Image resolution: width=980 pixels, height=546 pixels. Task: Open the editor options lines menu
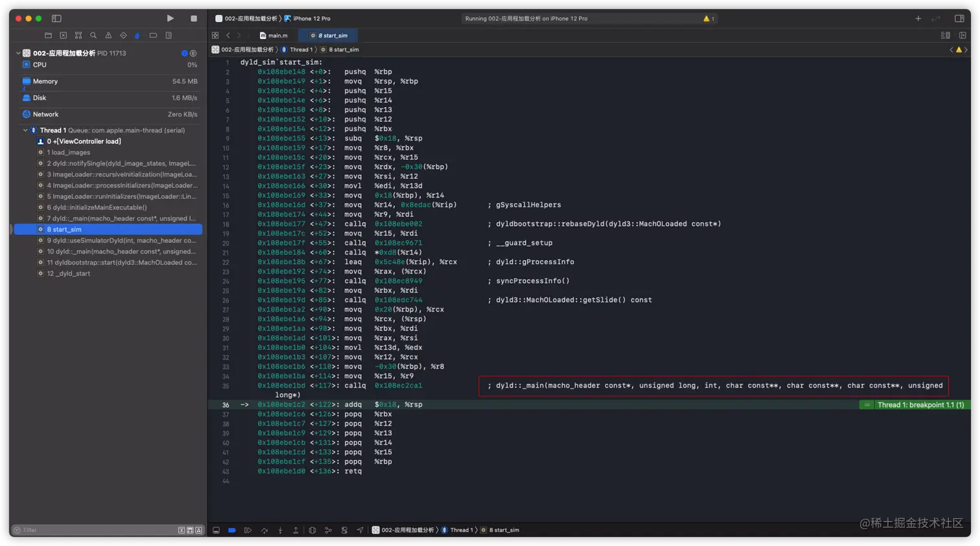946,36
